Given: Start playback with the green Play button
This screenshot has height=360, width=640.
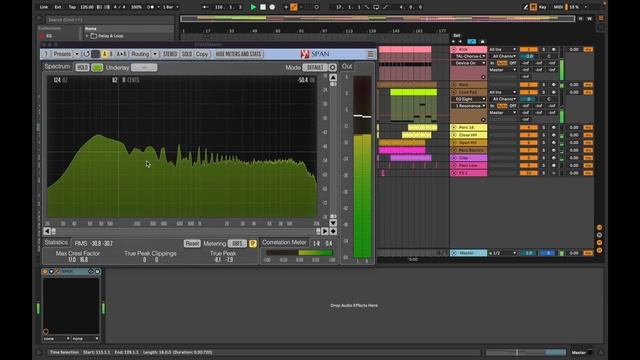Looking at the screenshot, I should 253,7.
